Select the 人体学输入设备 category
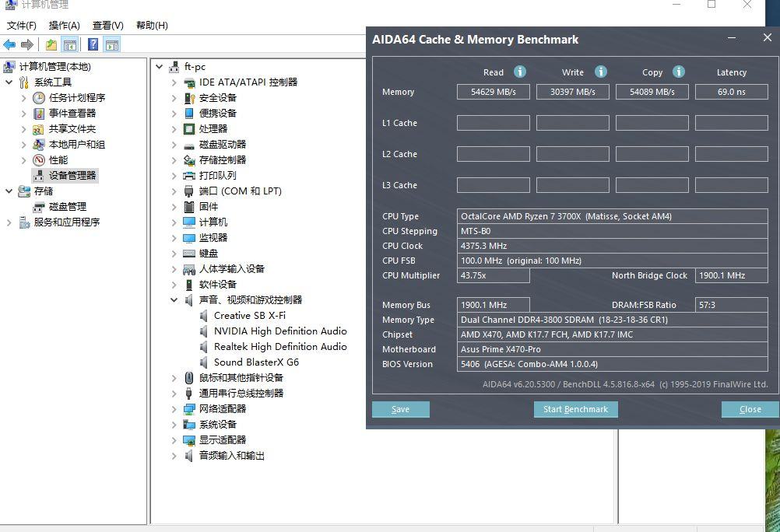 tap(232, 269)
